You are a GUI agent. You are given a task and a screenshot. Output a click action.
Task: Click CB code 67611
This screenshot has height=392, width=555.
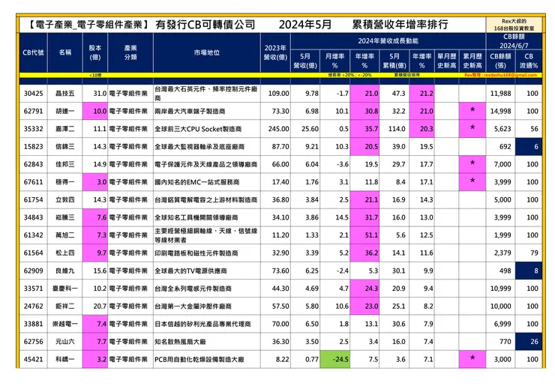(33, 182)
